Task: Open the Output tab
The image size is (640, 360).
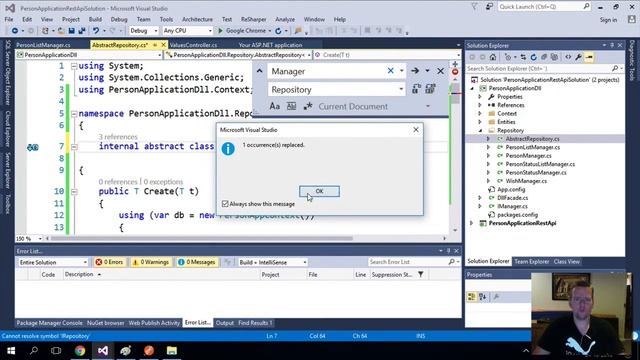Action: click(x=224, y=323)
